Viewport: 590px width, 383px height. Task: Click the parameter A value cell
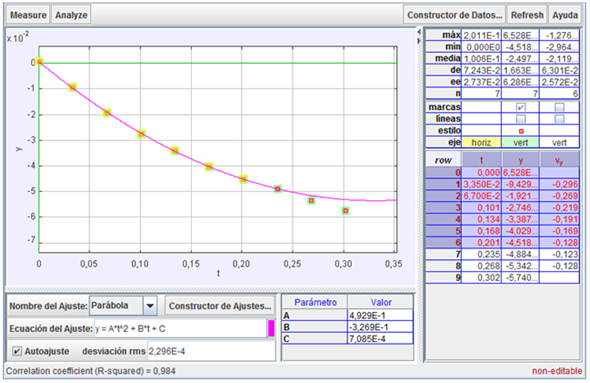click(x=380, y=315)
